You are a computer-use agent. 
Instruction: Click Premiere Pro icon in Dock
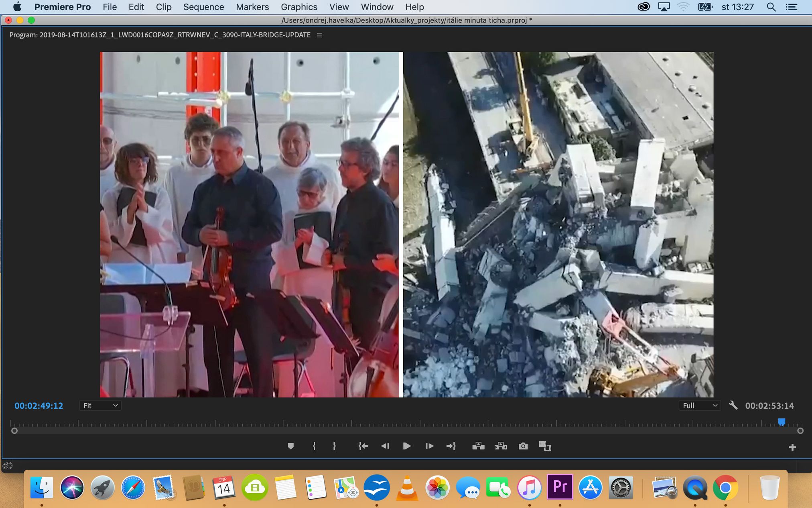click(x=560, y=487)
